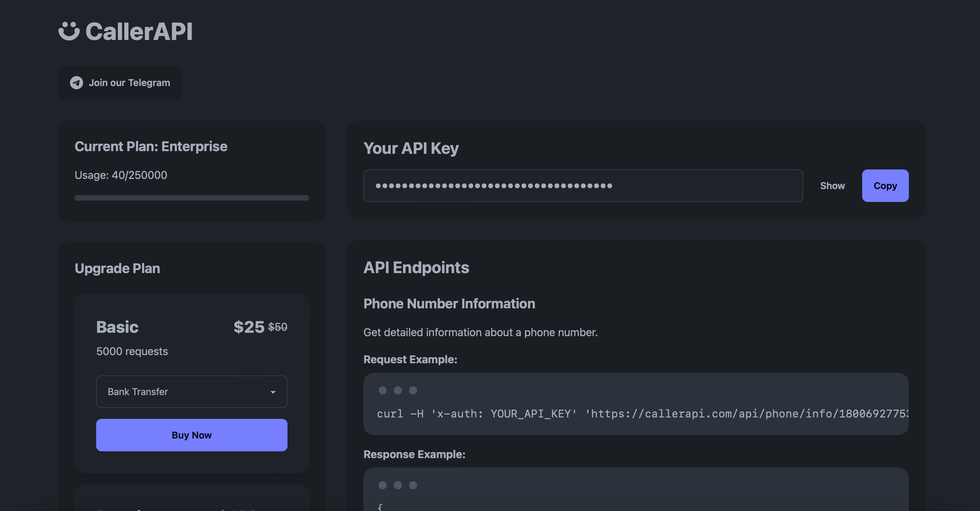Click the CallerAPI brand title
980x511 pixels.
click(139, 31)
